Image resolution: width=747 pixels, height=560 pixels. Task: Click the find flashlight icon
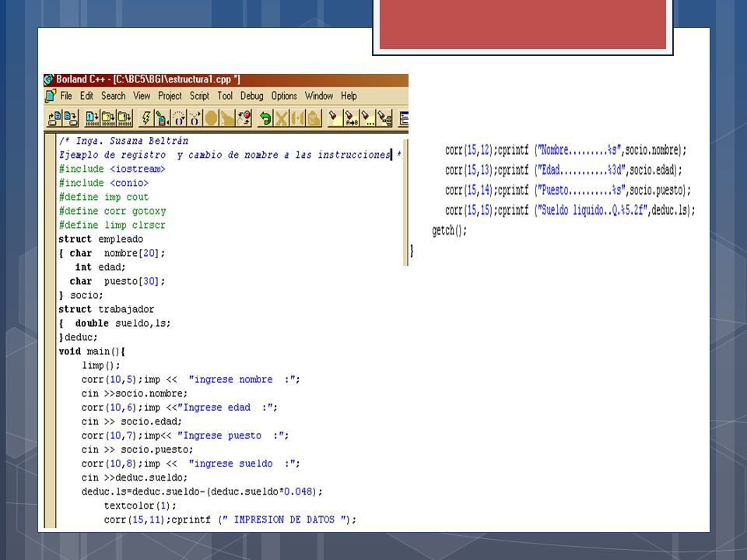[x=335, y=117]
